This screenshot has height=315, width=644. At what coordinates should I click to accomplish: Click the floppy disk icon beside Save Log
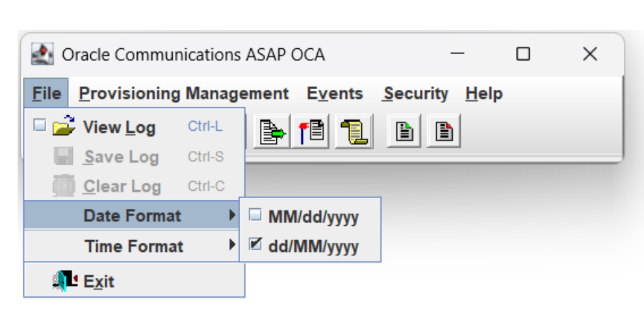pos(64,156)
